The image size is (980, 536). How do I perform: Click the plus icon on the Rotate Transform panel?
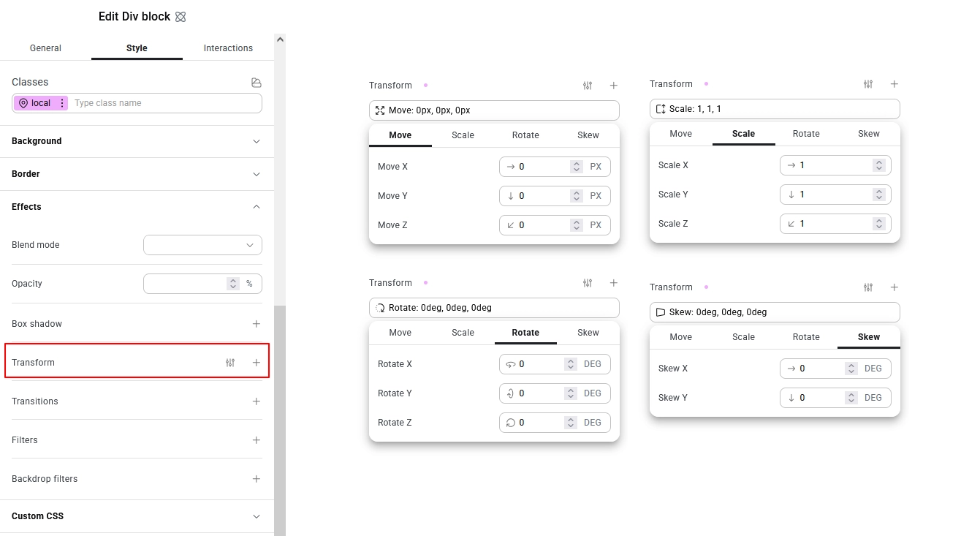pyautogui.click(x=613, y=283)
